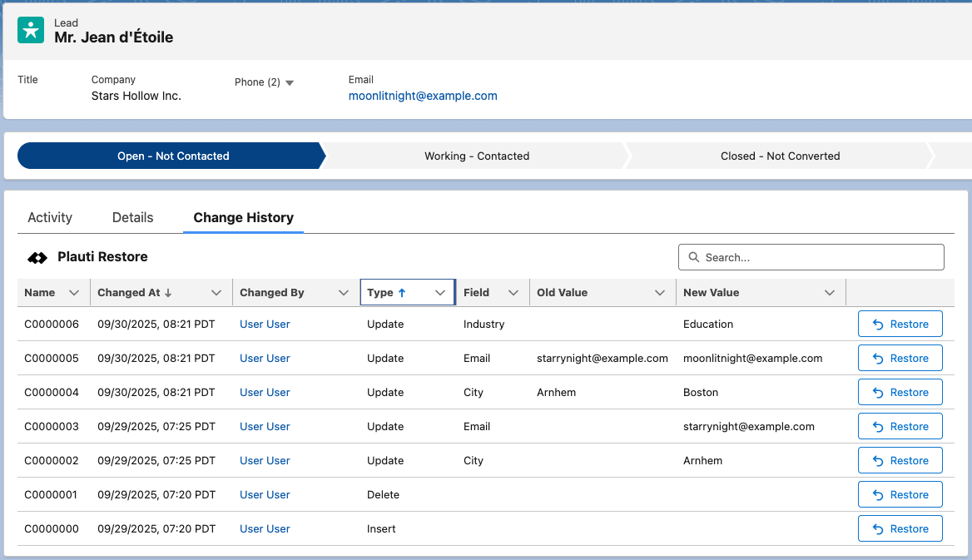Screen dimensions: 972x560
Task: Click the Mr. Jean d'Étoile lead name
Action: [x=113, y=37]
